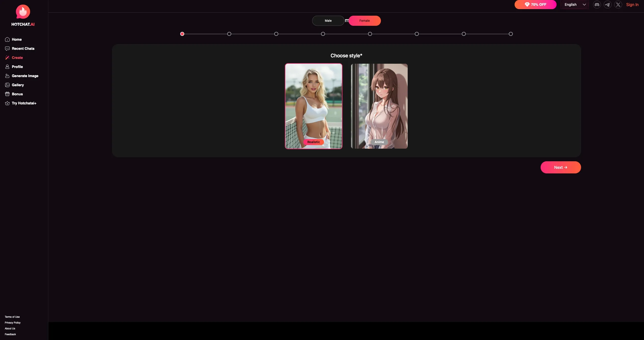
Task: Click Sign In link
Action: coord(632,5)
